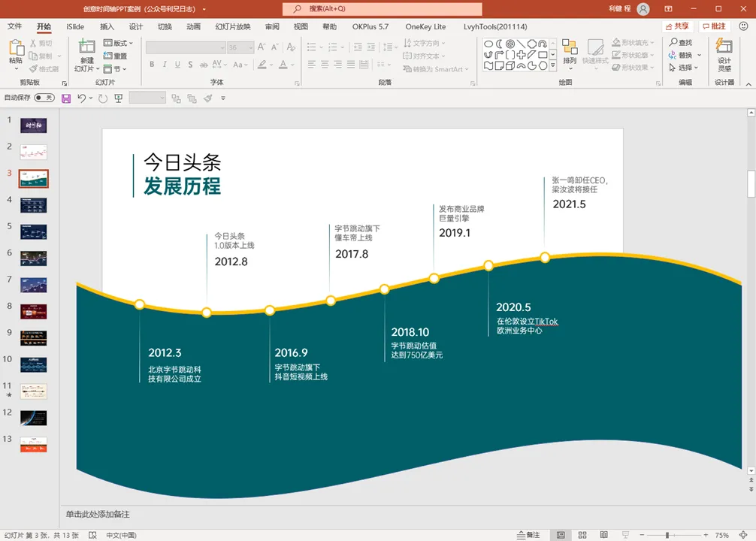Click the Paste (粘贴) clipboard icon

click(16, 47)
